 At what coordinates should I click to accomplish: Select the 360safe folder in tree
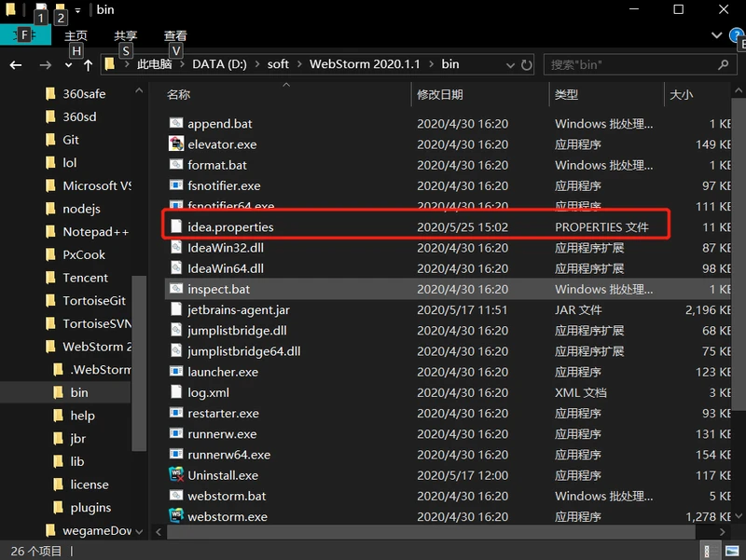click(84, 94)
